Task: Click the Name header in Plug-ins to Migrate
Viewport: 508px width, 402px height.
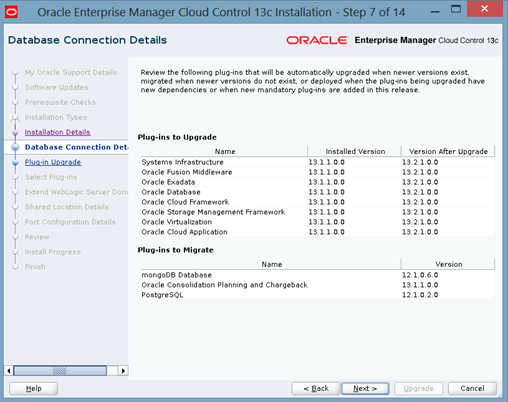Action: (x=271, y=264)
